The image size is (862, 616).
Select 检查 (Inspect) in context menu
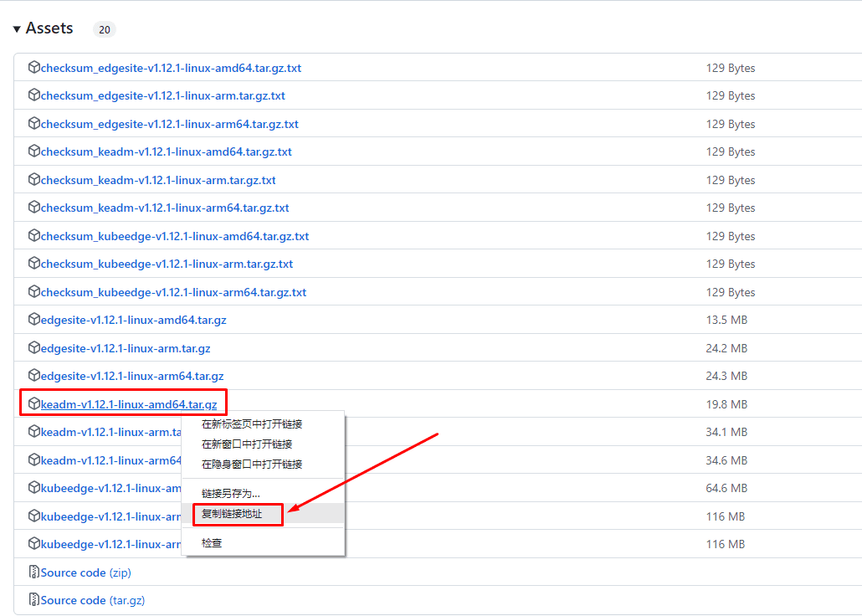212,543
